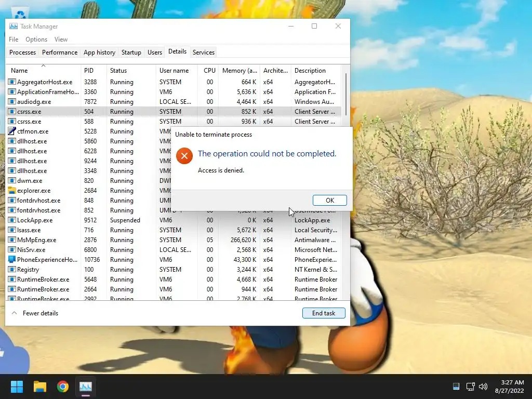Sort by the Memory column header

pos(239,70)
